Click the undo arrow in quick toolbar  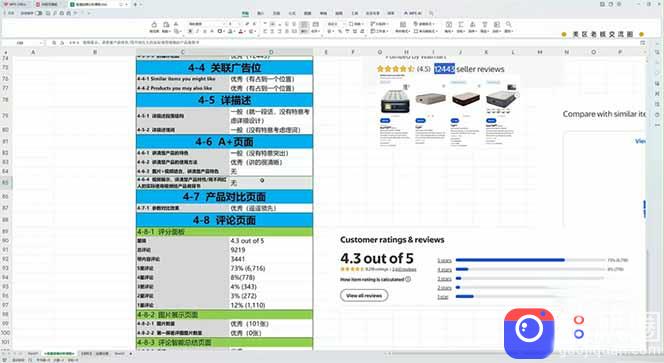[75, 14]
